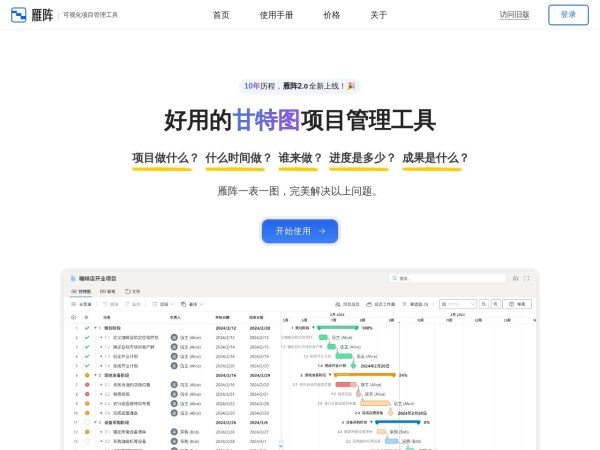Click the settings gear in table header
This screenshot has height=450, width=600.
tap(73, 317)
